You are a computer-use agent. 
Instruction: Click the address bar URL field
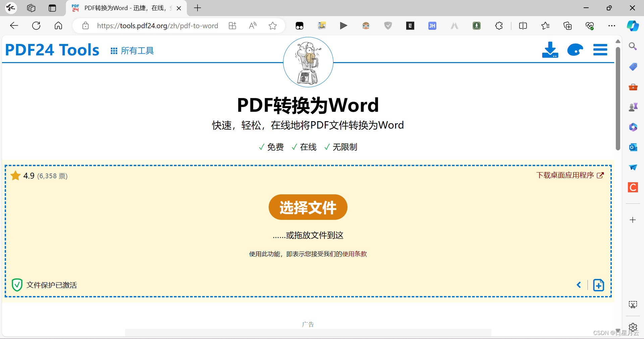(157, 26)
